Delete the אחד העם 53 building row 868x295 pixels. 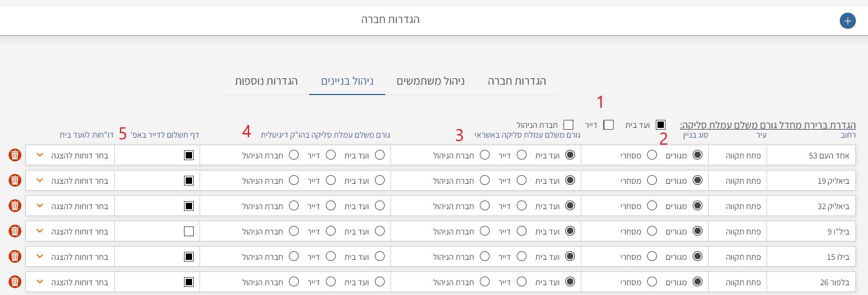click(x=15, y=155)
